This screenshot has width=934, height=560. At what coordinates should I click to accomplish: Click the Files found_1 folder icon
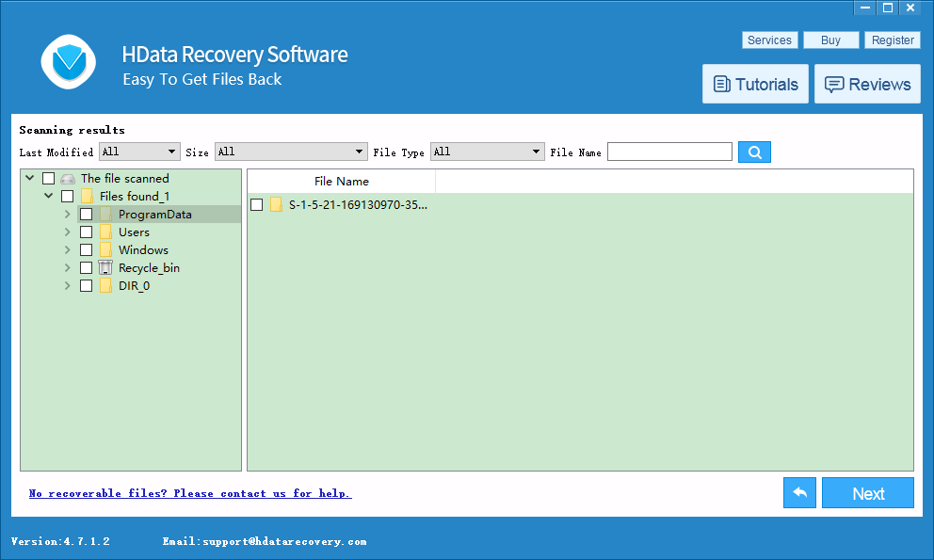click(x=87, y=196)
